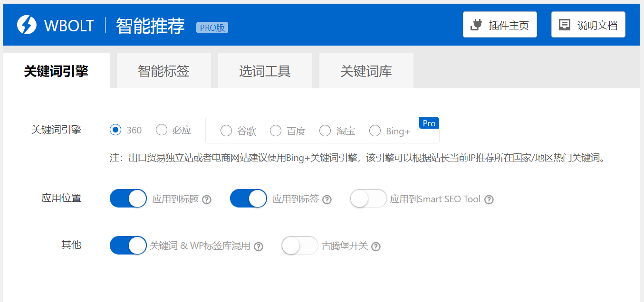Select the Bing+ keyword engine radio
The height and width of the screenshot is (302, 644).
click(x=375, y=131)
